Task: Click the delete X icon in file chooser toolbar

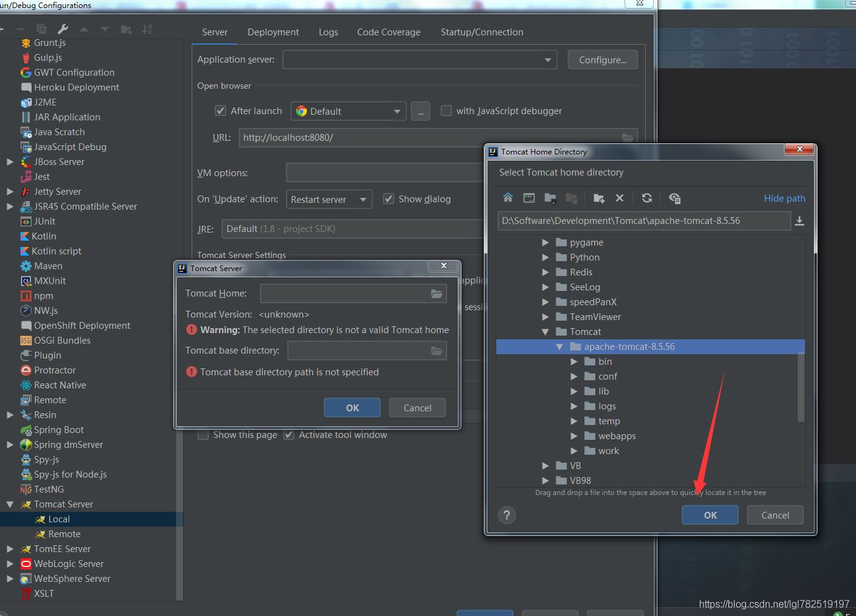Action: click(619, 198)
